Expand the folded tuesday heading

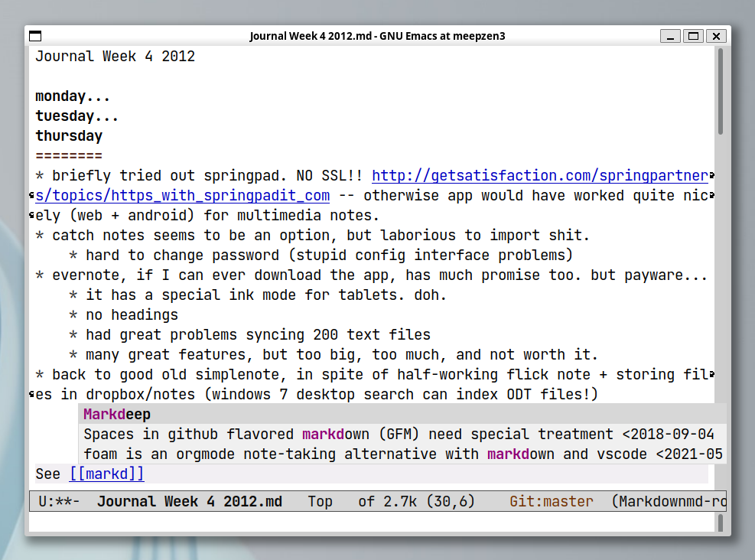click(76, 116)
